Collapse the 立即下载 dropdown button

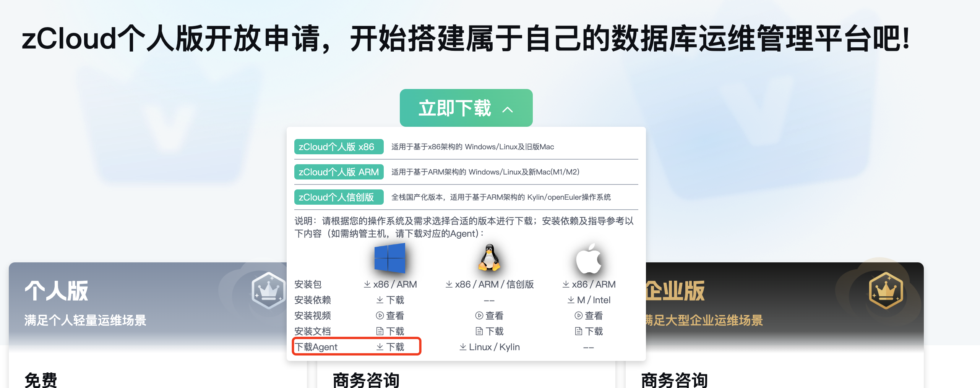[466, 108]
